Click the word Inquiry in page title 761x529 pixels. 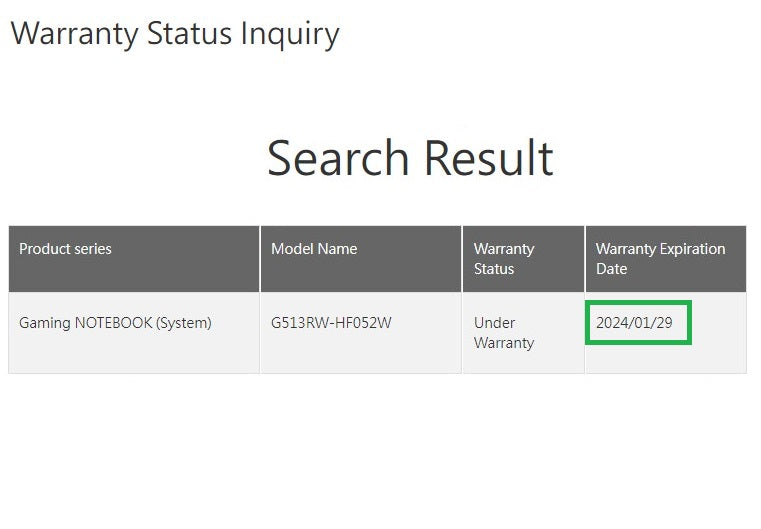[x=290, y=35]
